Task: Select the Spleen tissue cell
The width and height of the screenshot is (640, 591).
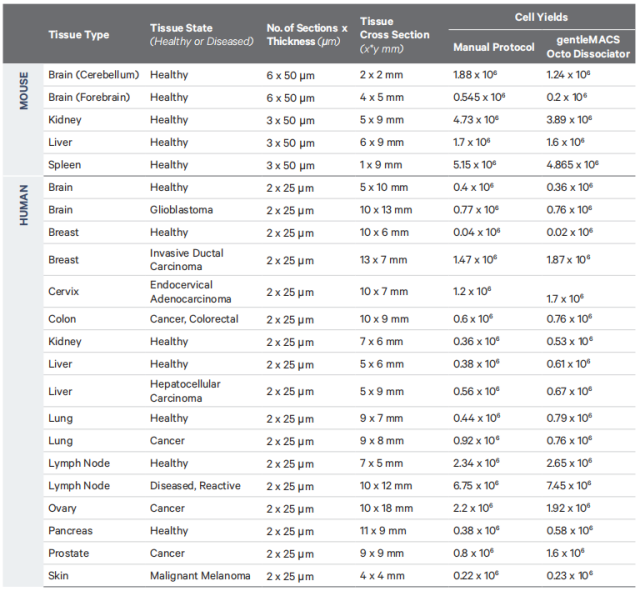Action: pos(65,164)
